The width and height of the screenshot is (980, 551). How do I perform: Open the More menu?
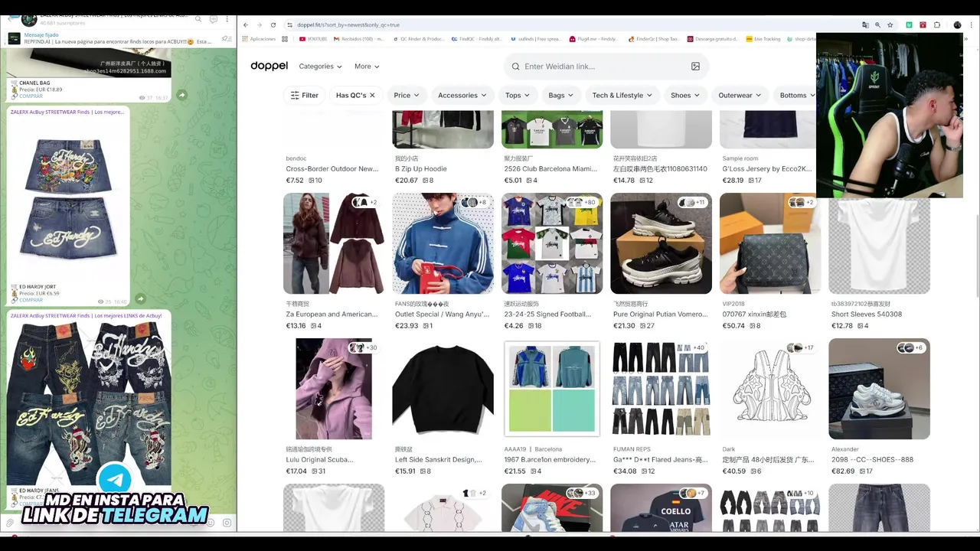[x=367, y=67]
